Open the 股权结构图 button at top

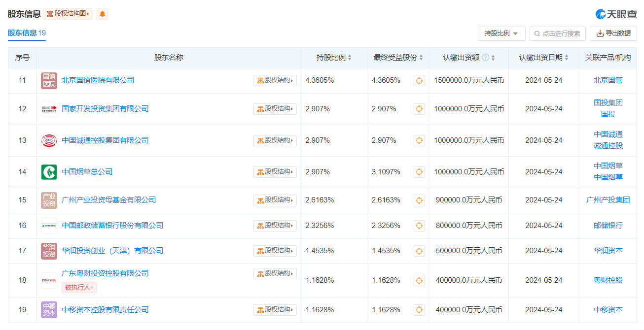(x=68, y=14)
